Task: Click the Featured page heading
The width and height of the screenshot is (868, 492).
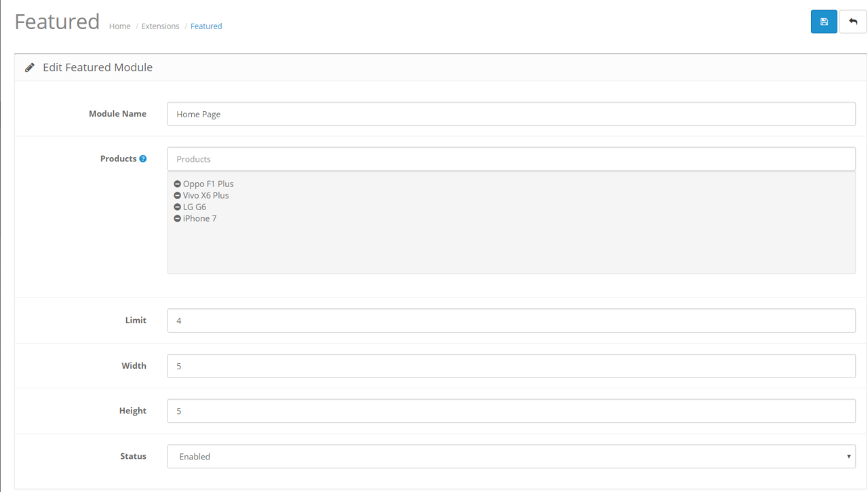Action: point(57,22)
